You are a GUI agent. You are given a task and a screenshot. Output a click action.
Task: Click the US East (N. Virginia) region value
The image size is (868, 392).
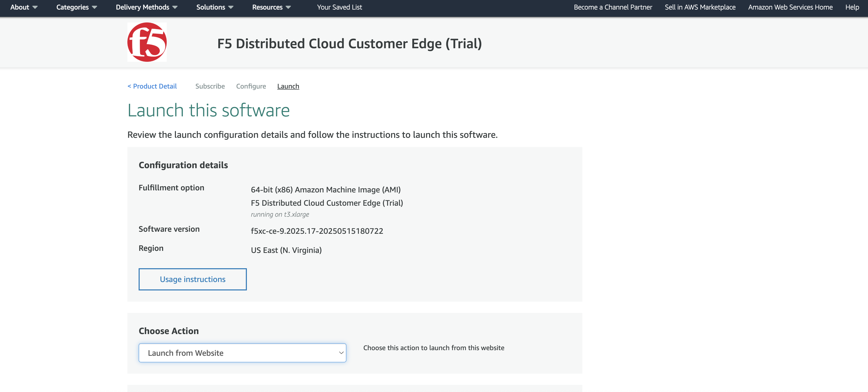286,250
